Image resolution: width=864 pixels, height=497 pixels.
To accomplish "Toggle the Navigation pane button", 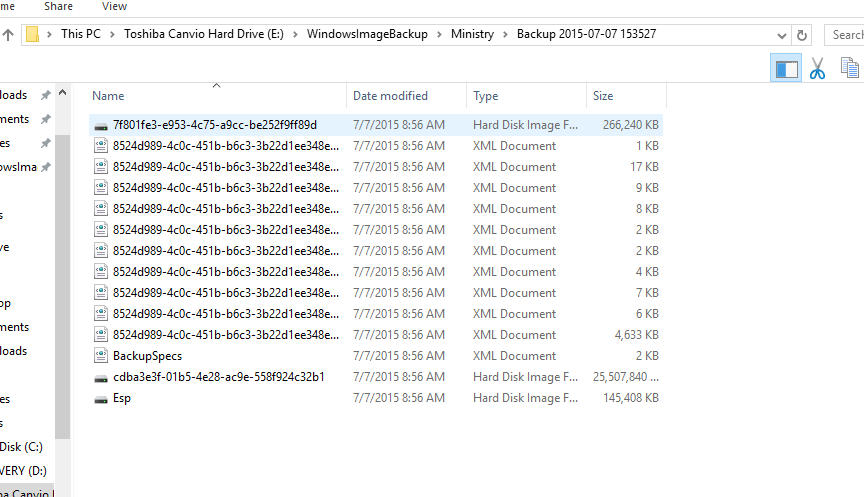I will [x=786, y=68].
